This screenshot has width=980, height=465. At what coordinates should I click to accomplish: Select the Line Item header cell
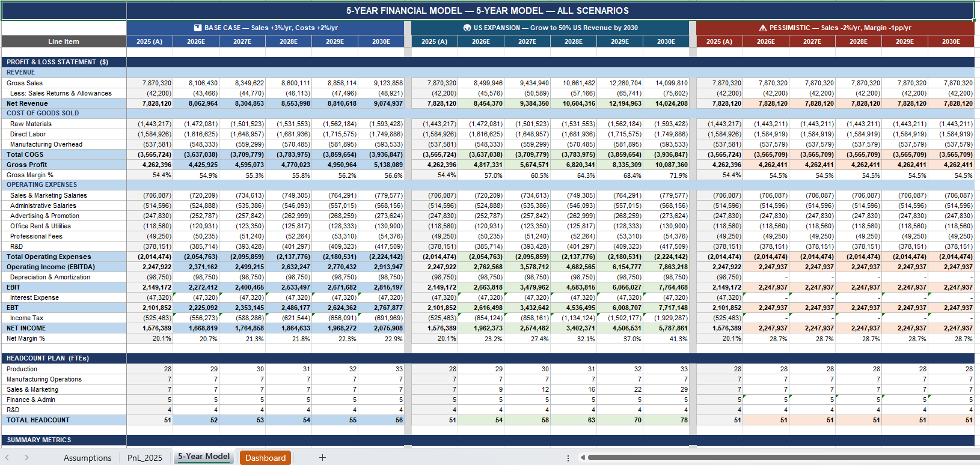pyautogui.click(x=64, y=41)
